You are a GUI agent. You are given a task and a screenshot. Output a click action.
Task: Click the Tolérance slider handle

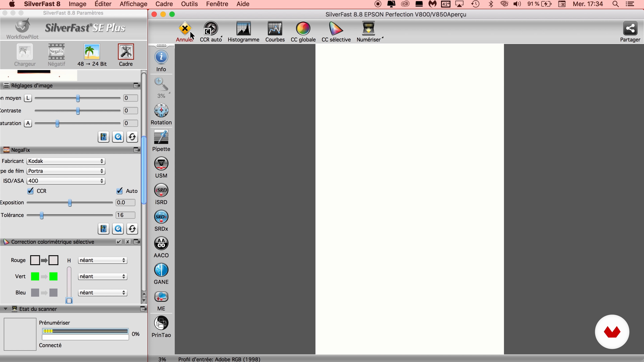(x=41, y=215)
